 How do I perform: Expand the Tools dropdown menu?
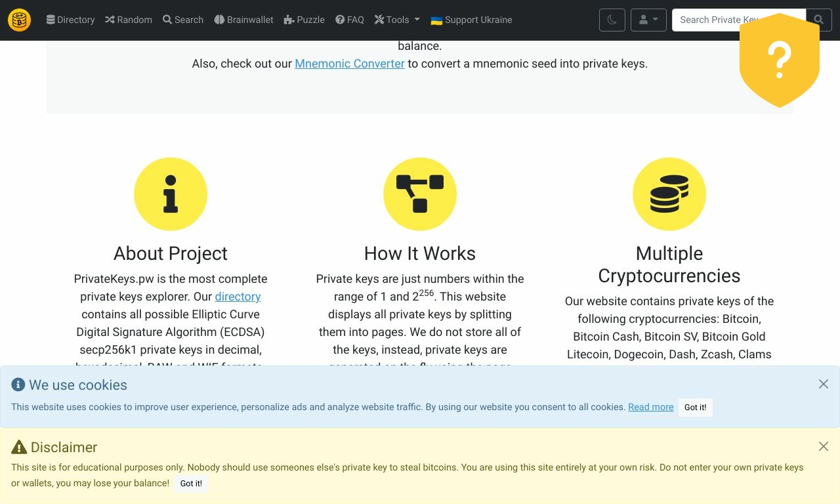[x=397, y=20]
